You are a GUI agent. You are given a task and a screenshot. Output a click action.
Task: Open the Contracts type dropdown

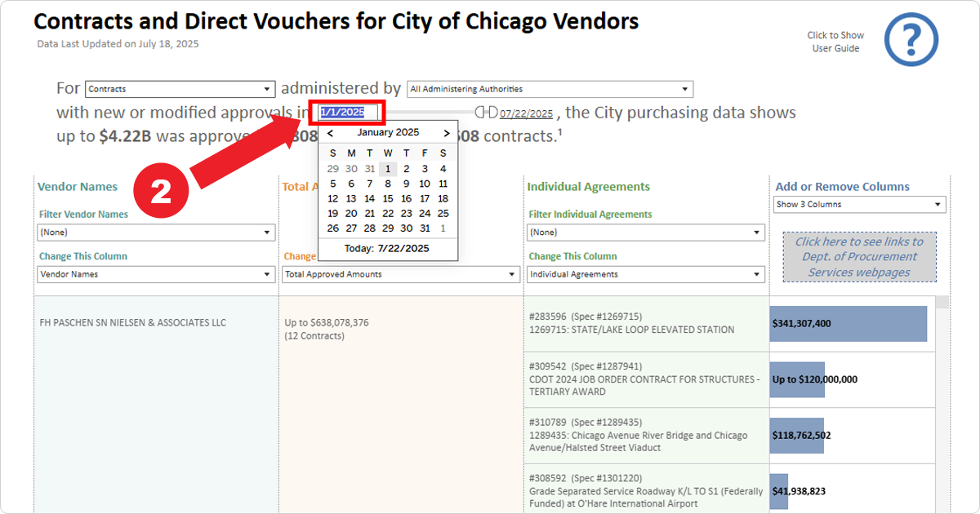coord(180,89)
